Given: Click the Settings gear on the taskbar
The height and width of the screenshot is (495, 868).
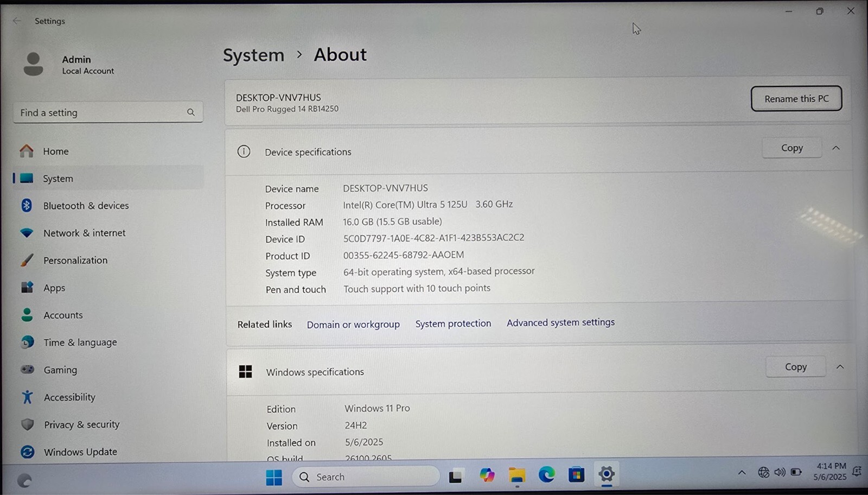Looking at the screenshot, I should [607, 474].
